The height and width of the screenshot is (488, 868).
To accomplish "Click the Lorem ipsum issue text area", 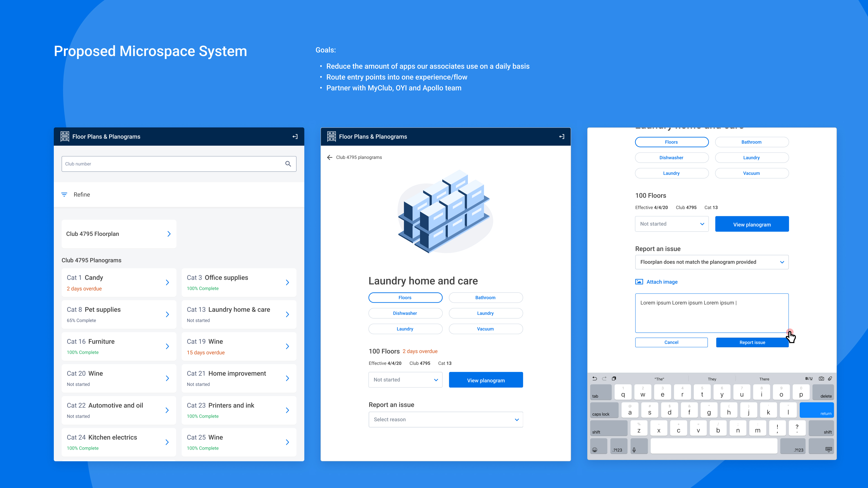I will (712, 313).
